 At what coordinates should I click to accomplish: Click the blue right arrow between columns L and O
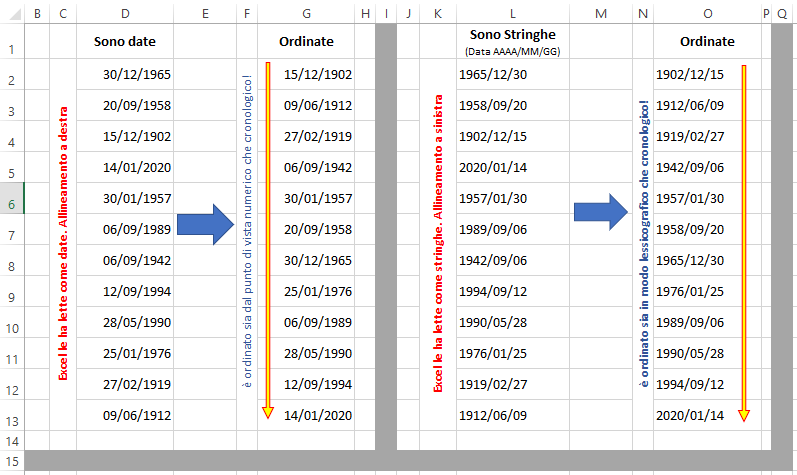point(600,210)
